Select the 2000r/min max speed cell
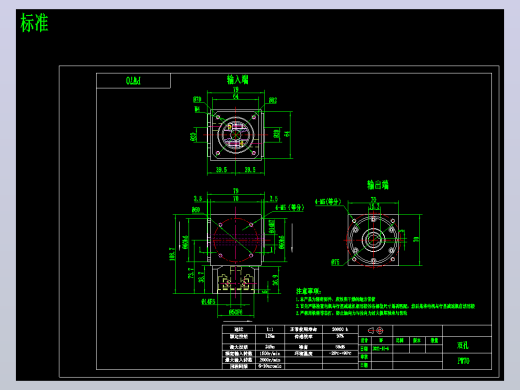 270,360
